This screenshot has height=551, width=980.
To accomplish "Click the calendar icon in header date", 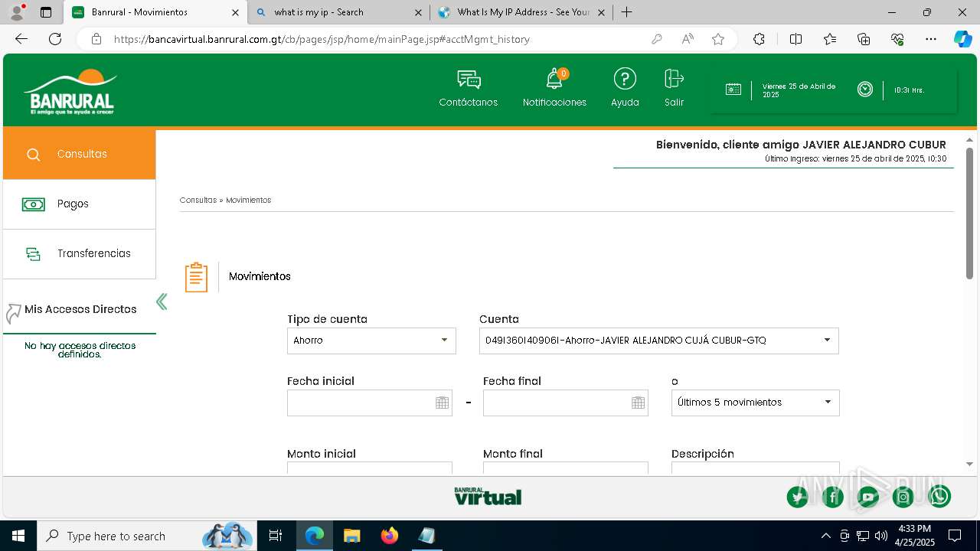I will 733,90.
